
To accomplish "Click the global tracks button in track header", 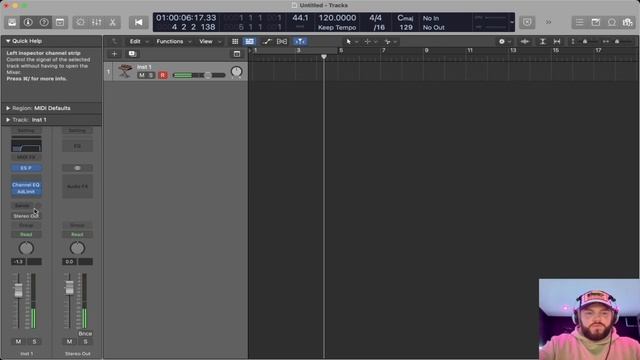I will point(237,53).
